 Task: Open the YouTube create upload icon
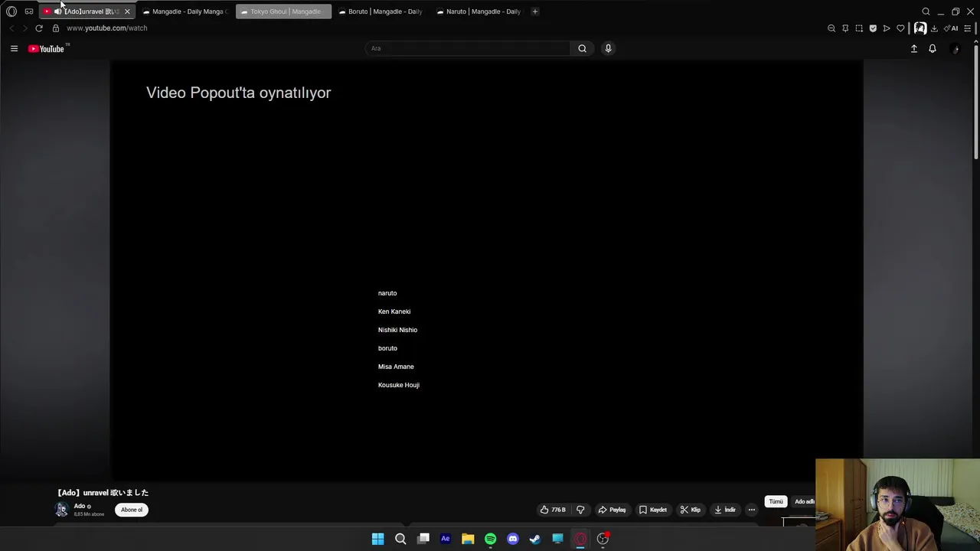point(913,48)
